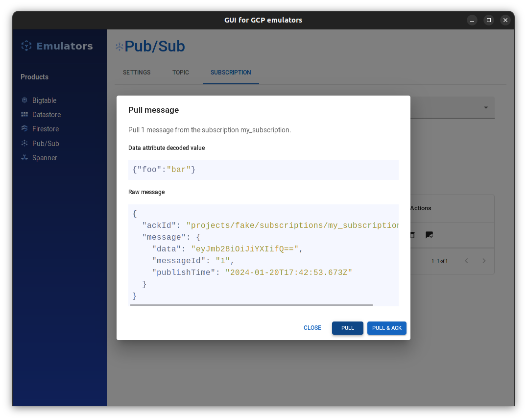Switch to the Topic tab
Image resolution: width=527 pixels, height=420 pixels.
[181, 73]
